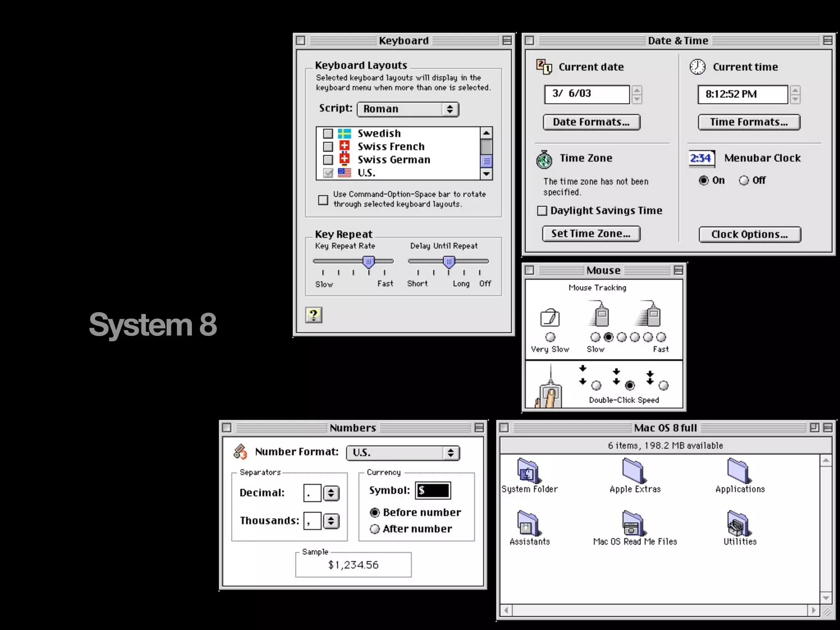Select the slowest double-click speed radio

click(597, 386)
